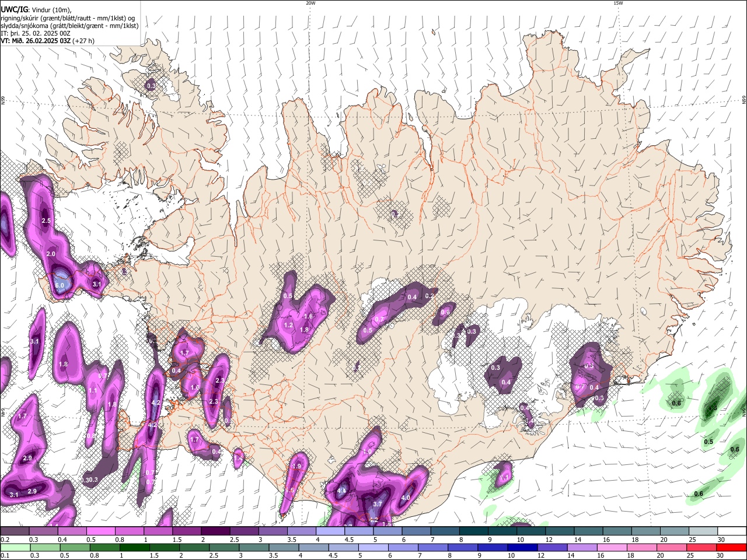Screen dimensions: 747x560
Task: Click the '3.7' precipitation value on the map
Action: [378, 504]
